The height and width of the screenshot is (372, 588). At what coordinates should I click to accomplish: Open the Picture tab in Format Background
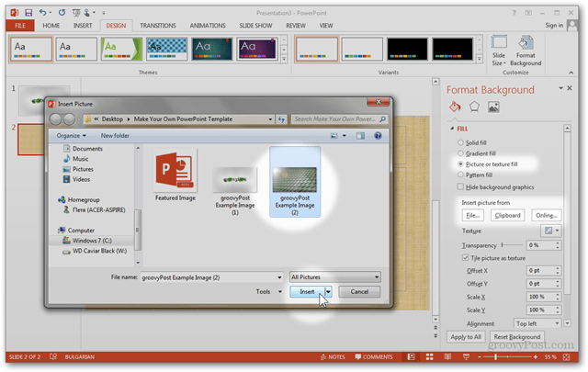point(493,107)
